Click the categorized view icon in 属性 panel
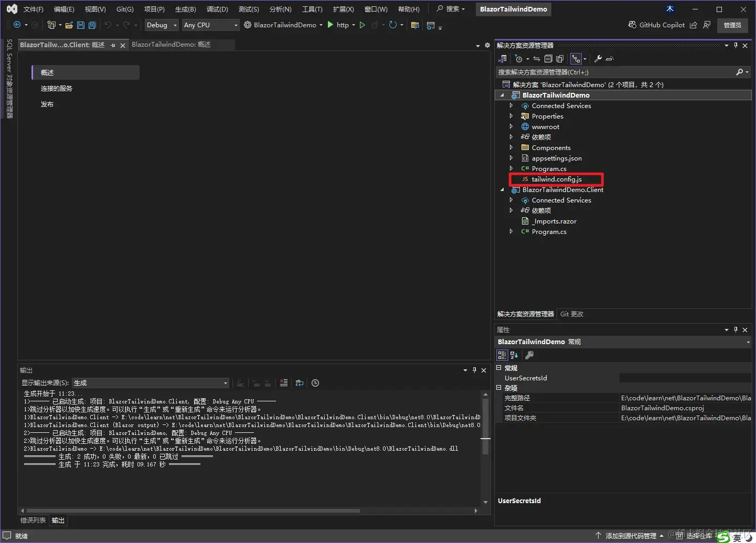 pos(502,355)
